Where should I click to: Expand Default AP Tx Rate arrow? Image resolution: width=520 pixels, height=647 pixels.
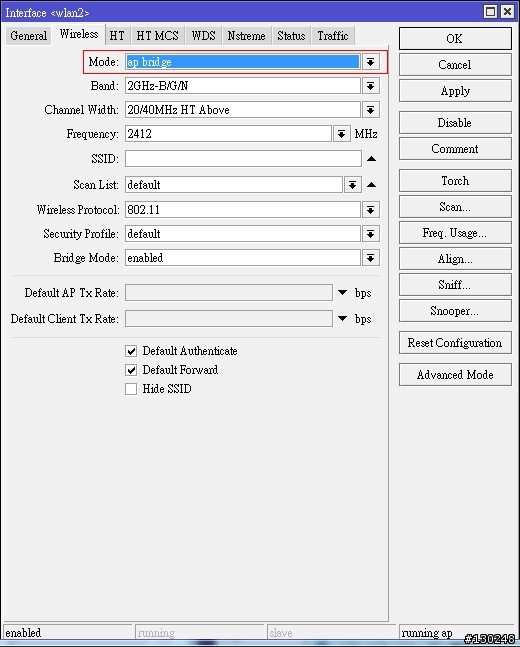point(343,293)
